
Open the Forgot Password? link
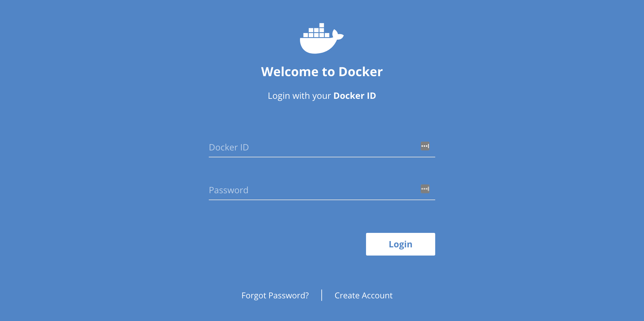tap(275, 296)
